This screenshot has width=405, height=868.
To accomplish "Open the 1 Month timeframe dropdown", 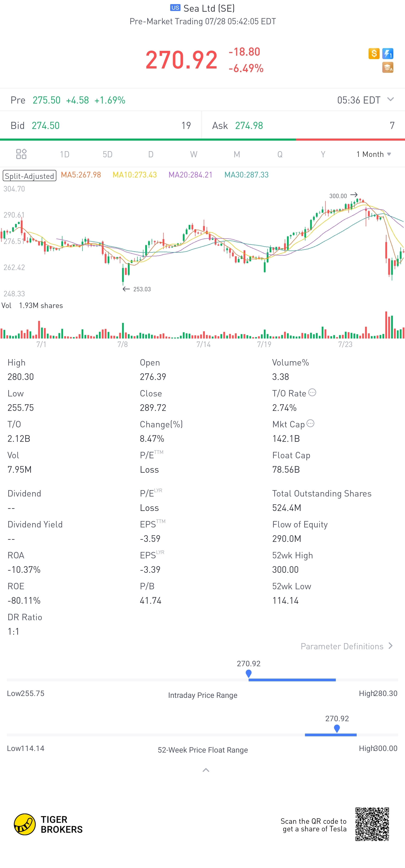I will [x=374, y=154].
